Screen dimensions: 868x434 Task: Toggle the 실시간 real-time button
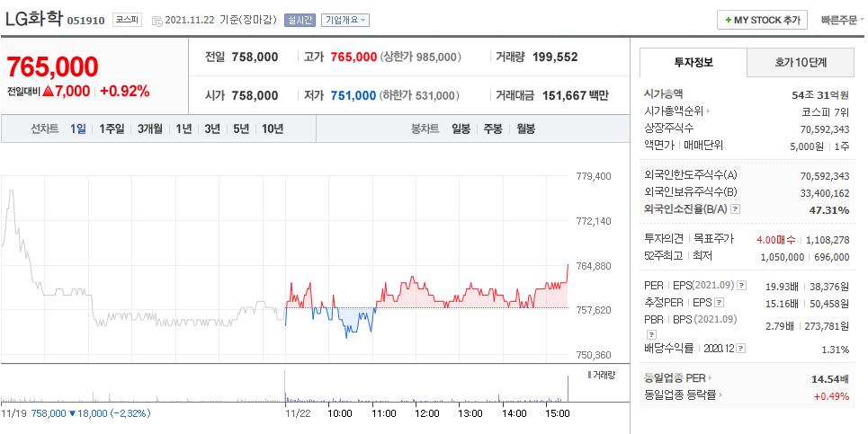300,20
